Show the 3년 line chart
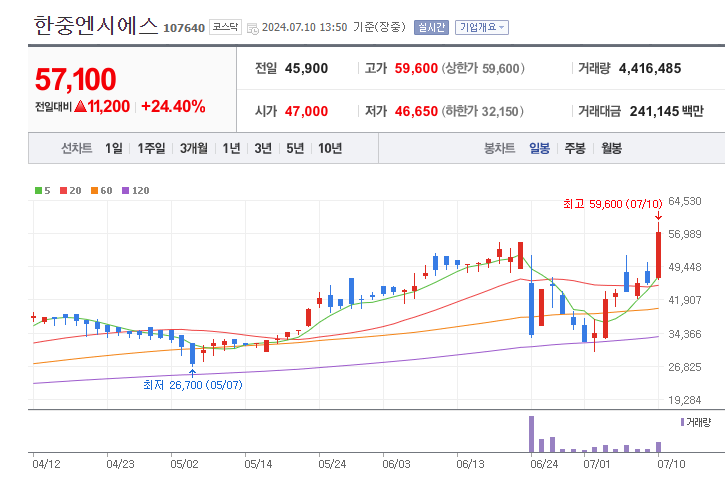 click(x=263, y=148)
